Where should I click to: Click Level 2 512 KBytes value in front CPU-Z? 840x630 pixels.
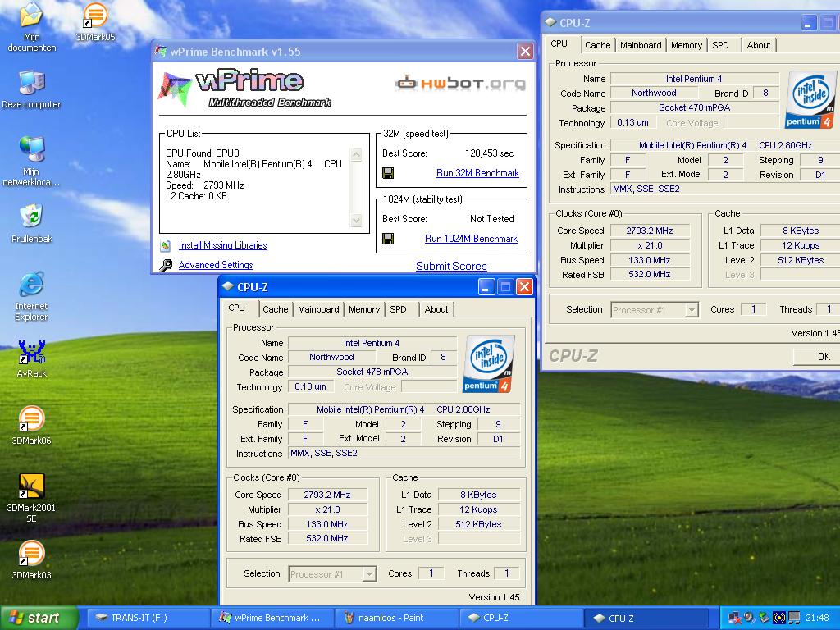click(479, 524)
